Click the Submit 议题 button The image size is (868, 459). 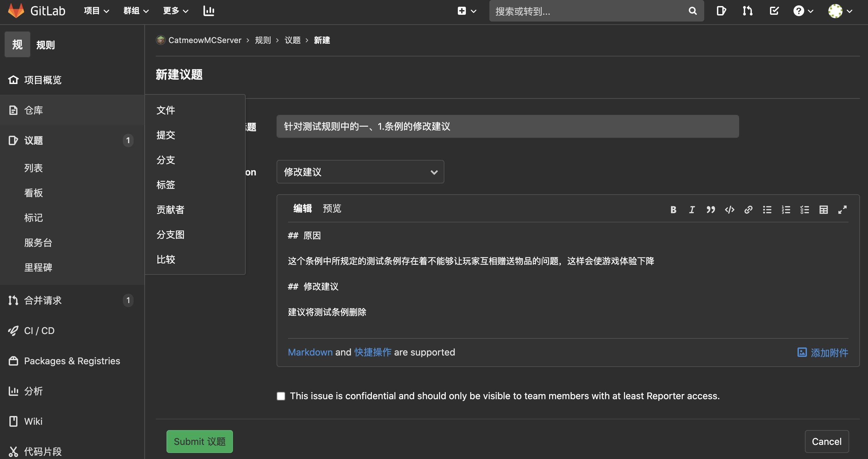tap(199, 441)
